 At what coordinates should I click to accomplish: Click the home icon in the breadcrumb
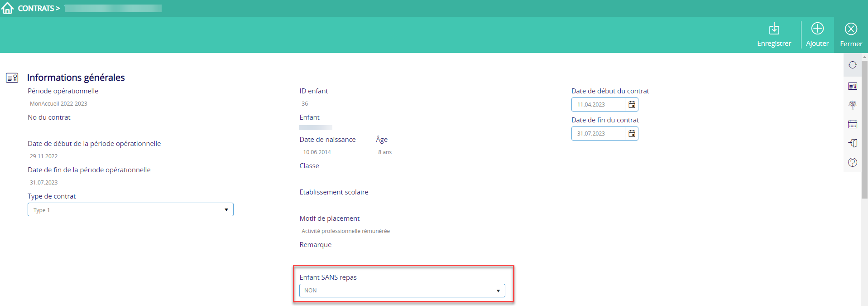(8, 8)
